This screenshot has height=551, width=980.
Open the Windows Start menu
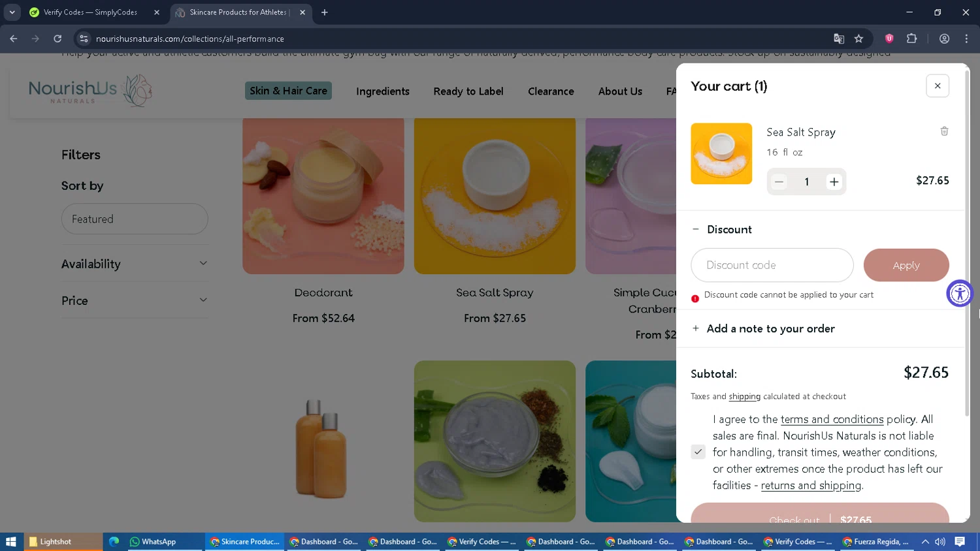point(10,542)
